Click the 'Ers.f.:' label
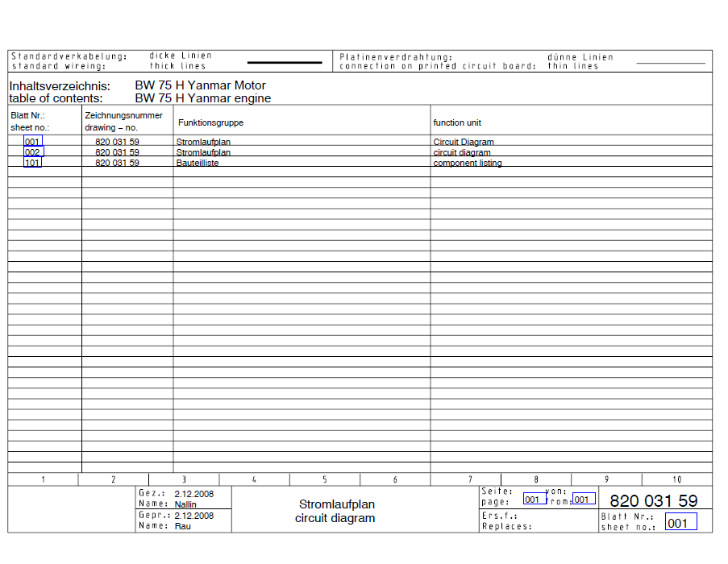728x564 pixels. tap(500, 516)
